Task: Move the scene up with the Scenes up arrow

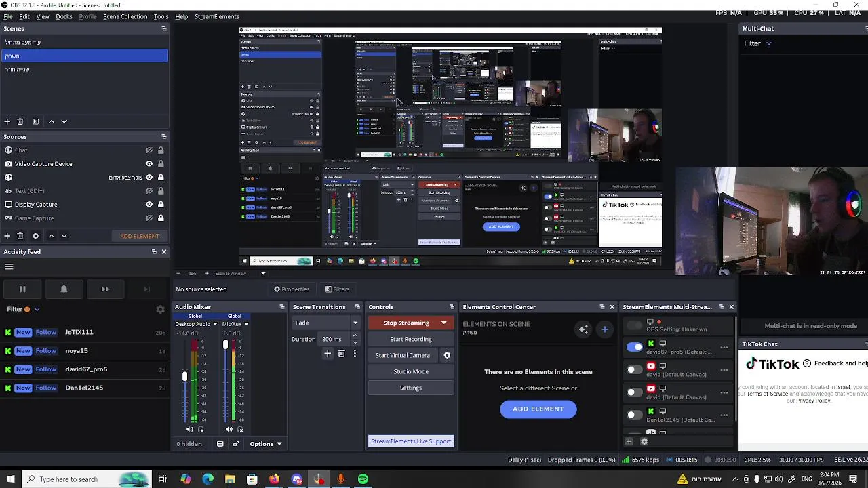Action: coord(51,121)
